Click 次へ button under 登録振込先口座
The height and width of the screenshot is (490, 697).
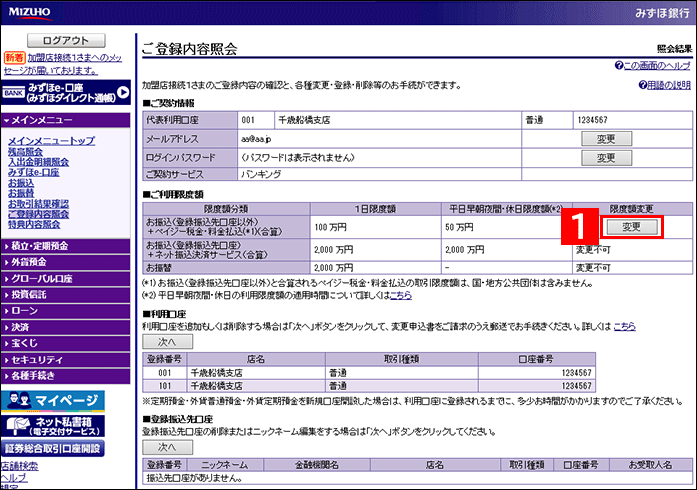click(168, 447)
